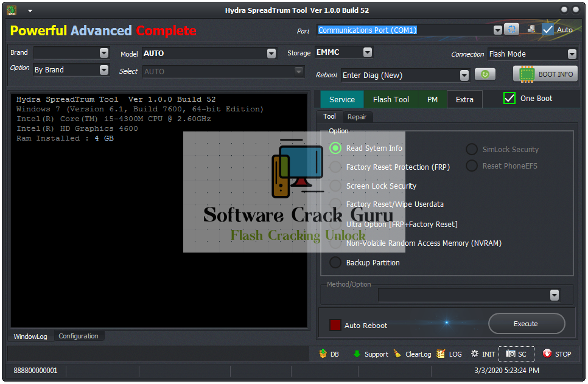Click the DB database icon
This screenshot has height=384, width=588.
[x=323, y=354]
